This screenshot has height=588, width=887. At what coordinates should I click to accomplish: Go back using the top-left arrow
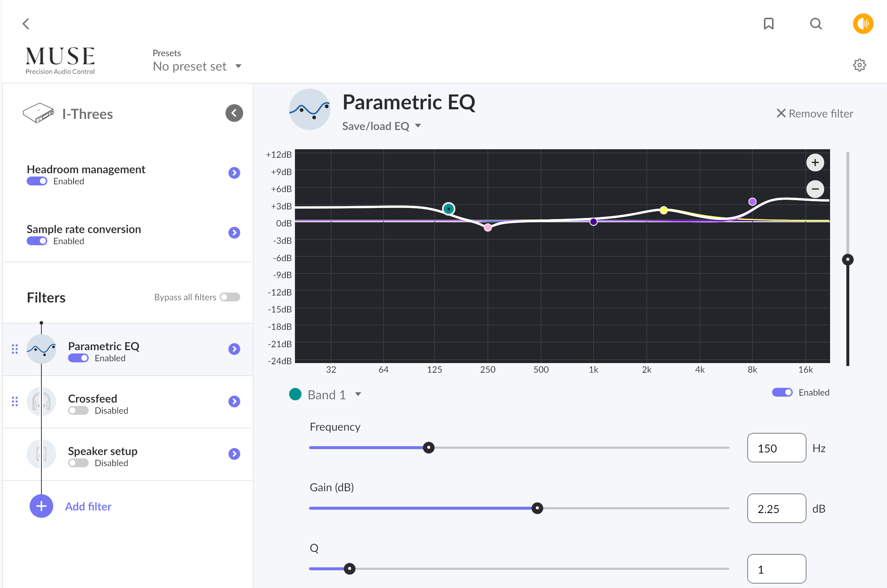(26, 24)
